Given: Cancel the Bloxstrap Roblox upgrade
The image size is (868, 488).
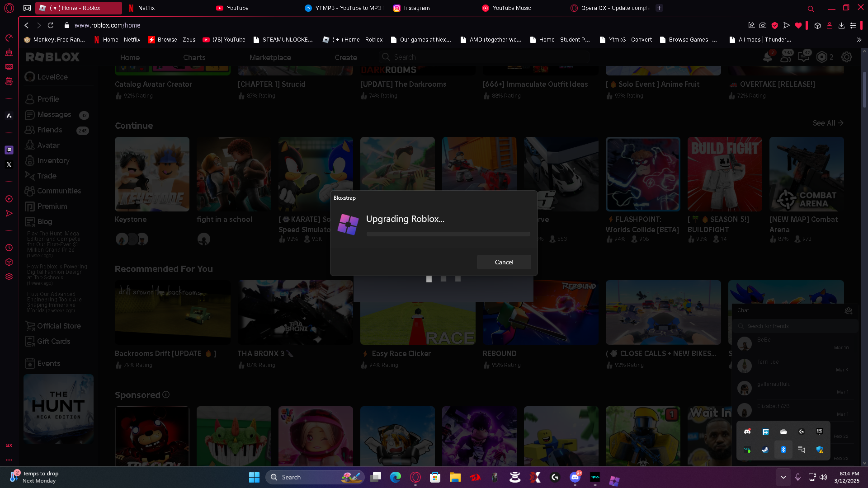Looking at the screenshot, I should point(504,262).
